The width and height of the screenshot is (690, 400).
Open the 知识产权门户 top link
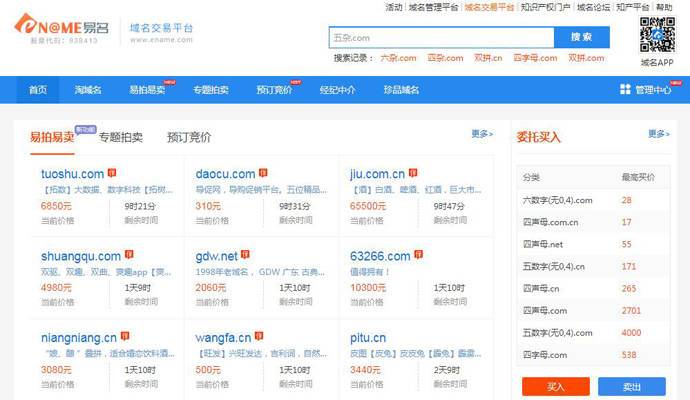[545, 7]
